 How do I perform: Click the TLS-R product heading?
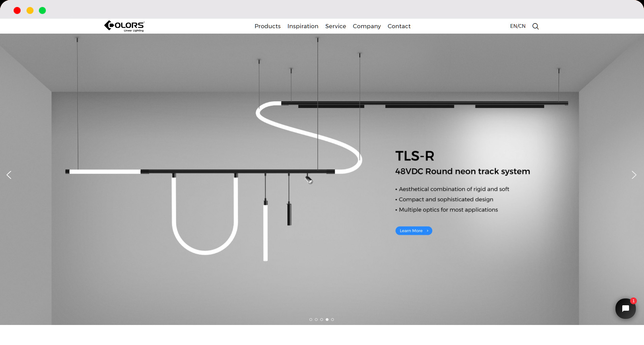click(x=415, y=156)
